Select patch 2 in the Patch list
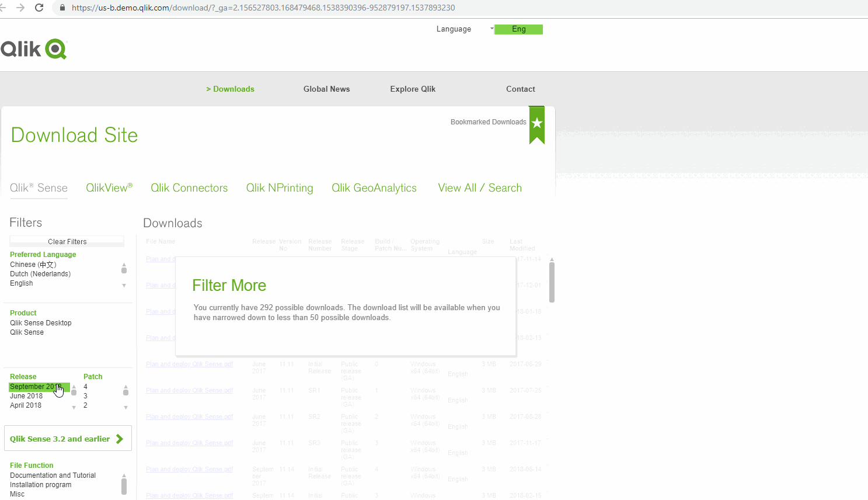The height and width of the screenshot is (500, 868). [x=85, y=405]
